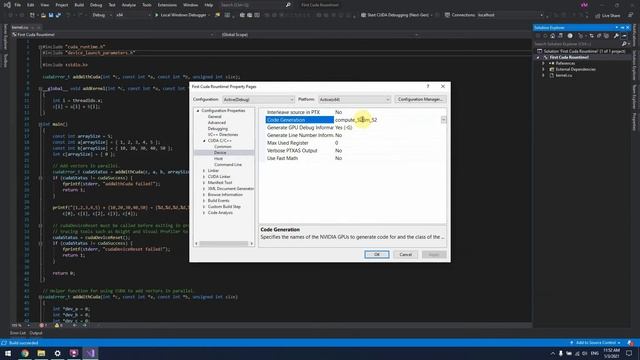Viewport: 640px width, 360px height.
Task: Click the search magnifier icon in title bar
Action: click(x=288, y=5)
